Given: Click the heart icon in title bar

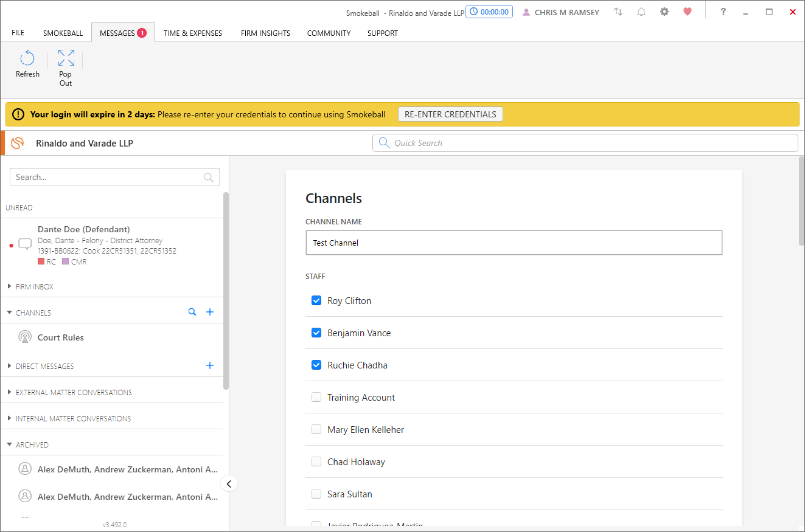Looking at the screenshot, I should 688,12.
